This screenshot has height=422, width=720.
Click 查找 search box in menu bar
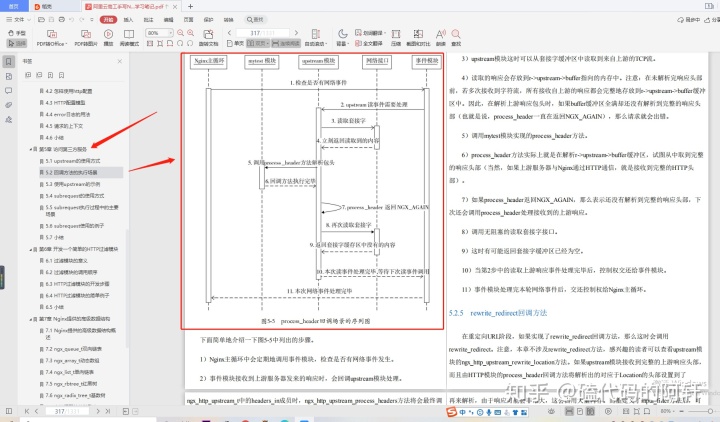tap(255, 20)
